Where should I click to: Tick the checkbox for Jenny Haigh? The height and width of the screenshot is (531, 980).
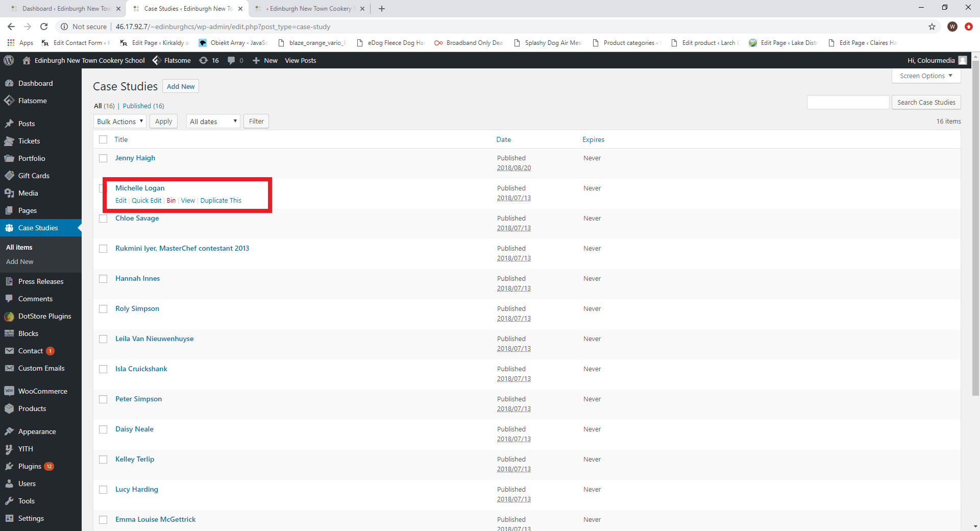103,158
